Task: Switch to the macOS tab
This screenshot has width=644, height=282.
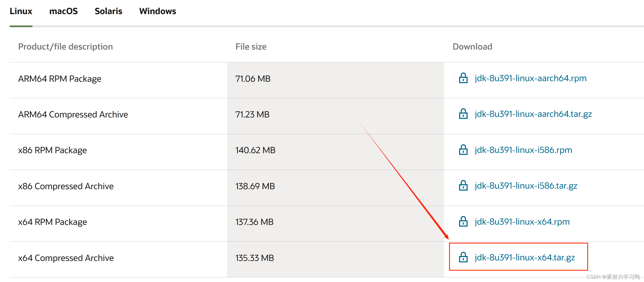Action: (63, 11)
